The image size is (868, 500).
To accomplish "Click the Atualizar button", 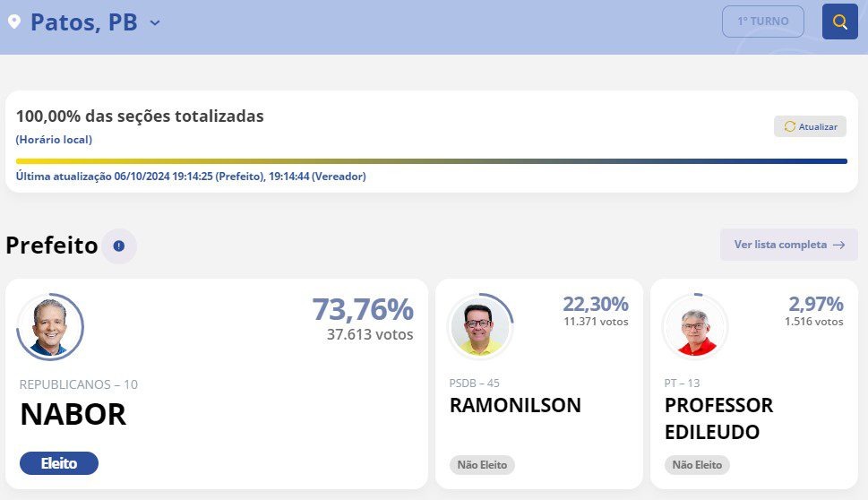I will [810, 127].
